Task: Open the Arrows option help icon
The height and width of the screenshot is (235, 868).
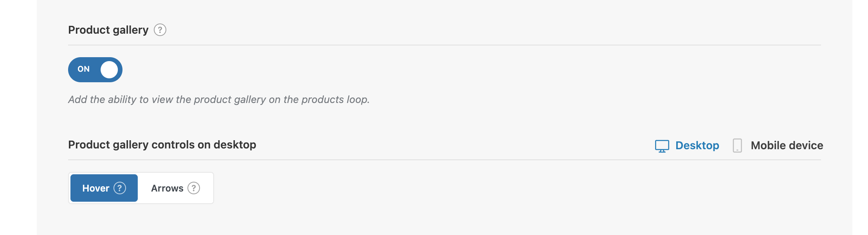Action: [x=194, y=188]
